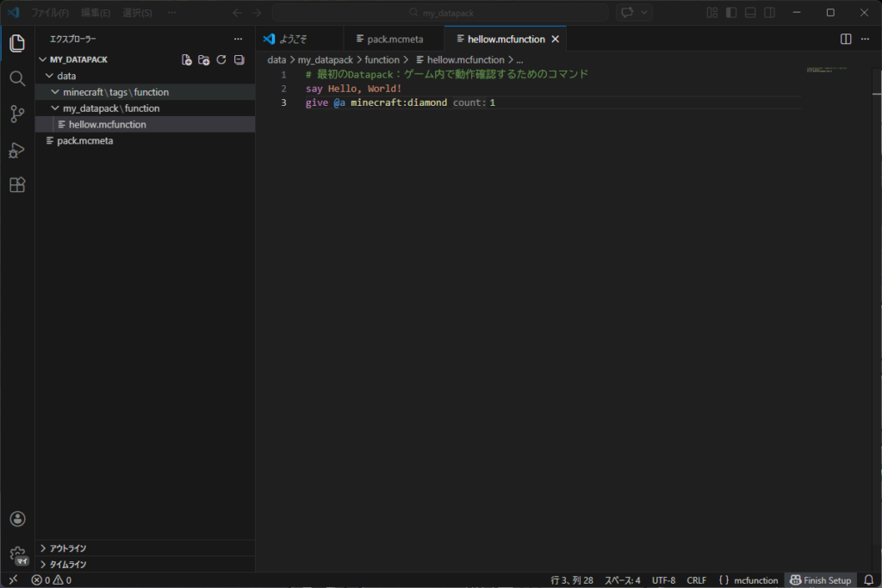The height and width of the screenshot is (588, 882).
Task: Collapse all folders in explorer
Action: pos(239,60)
